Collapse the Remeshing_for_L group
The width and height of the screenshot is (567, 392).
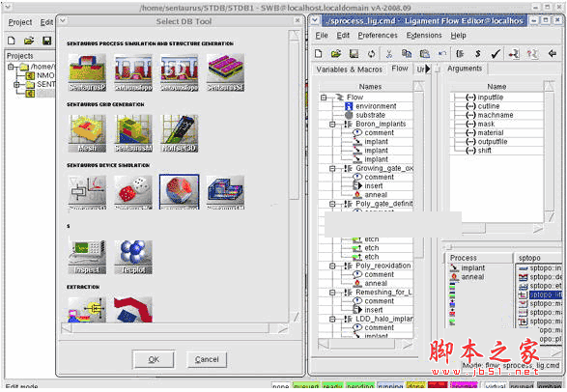pos(332,293)
